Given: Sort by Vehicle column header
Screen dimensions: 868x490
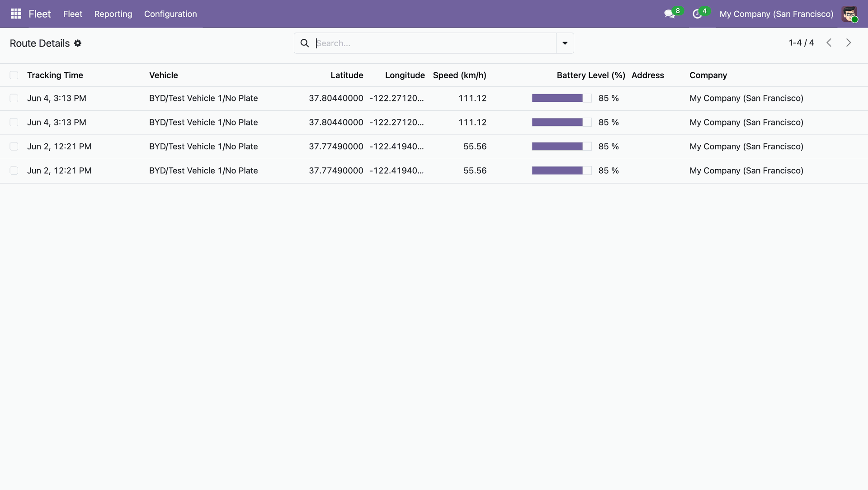Looking at the screenshot, I should click(164, 75).
